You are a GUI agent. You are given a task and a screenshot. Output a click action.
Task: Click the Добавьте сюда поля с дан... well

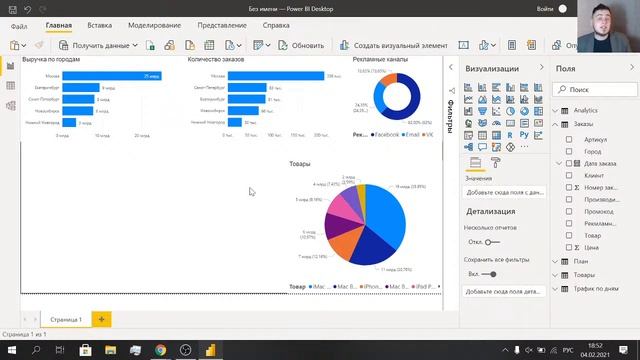click(x=505, y=192)
